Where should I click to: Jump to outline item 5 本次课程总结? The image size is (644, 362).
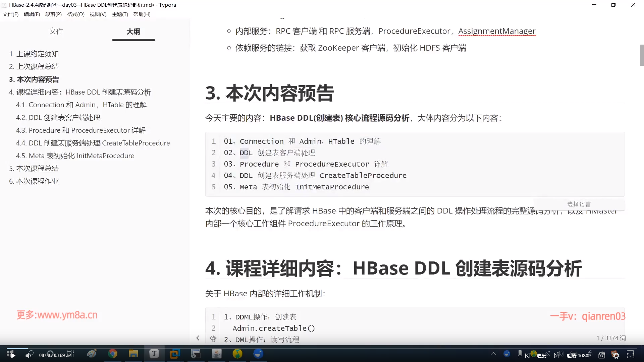click(34, 168)
